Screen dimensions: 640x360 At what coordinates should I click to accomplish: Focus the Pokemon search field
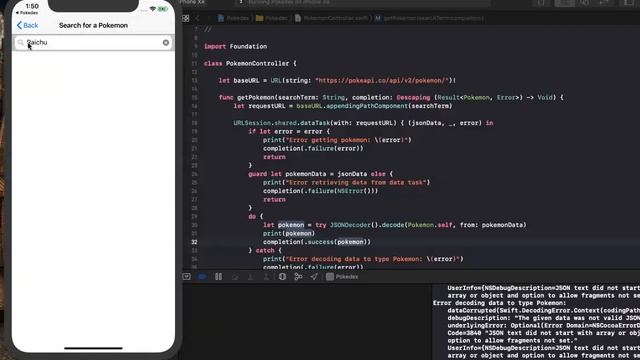coord(93,42)
